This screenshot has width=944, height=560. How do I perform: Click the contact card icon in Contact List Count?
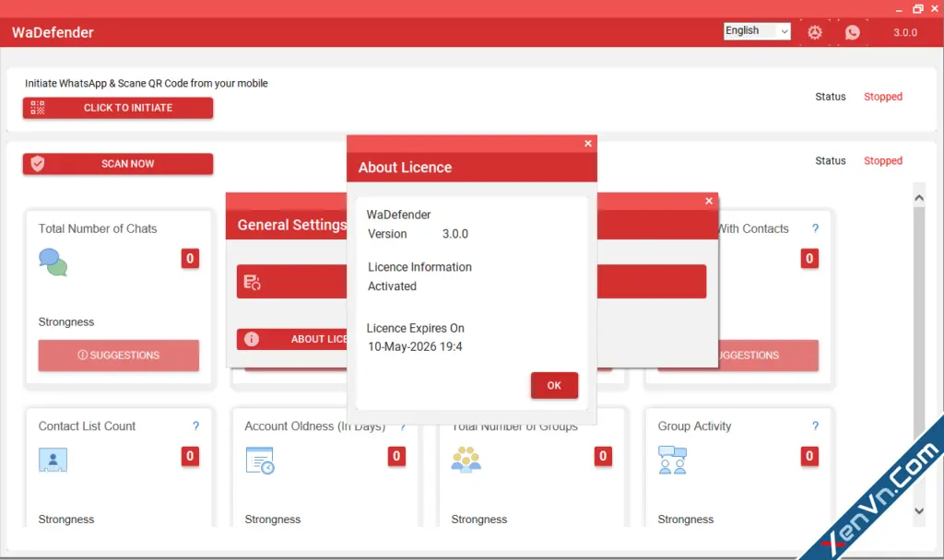point(53,461)
